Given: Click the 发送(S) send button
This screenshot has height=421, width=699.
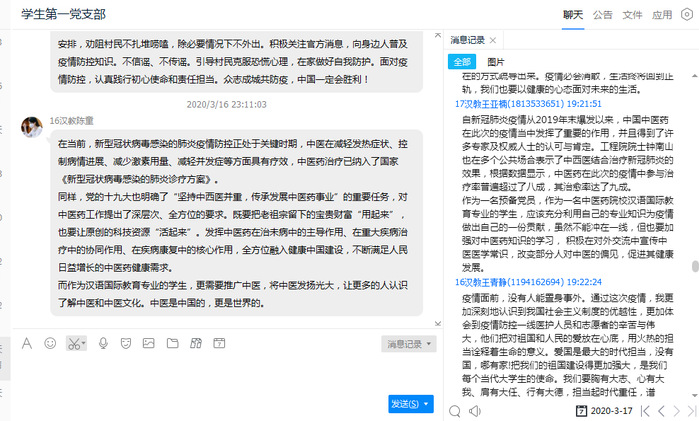Looking at the screenshot, I should pos(404,403).
